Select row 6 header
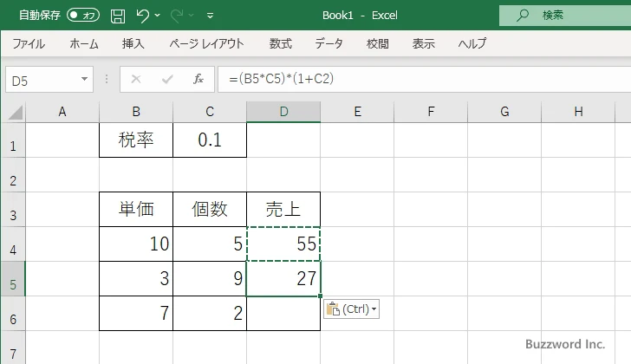Screen dimensions: 631x364 [13, 314]
